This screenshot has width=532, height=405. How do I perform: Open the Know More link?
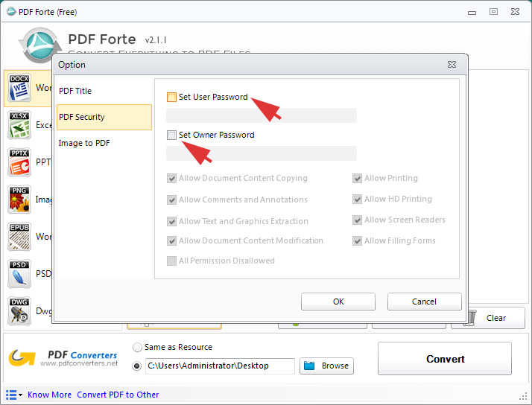click(49, 395)
